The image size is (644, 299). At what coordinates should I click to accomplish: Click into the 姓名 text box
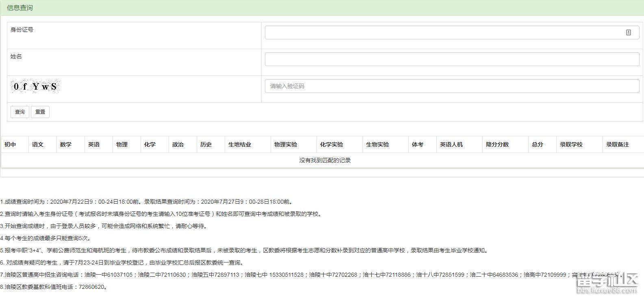(452, 59)
